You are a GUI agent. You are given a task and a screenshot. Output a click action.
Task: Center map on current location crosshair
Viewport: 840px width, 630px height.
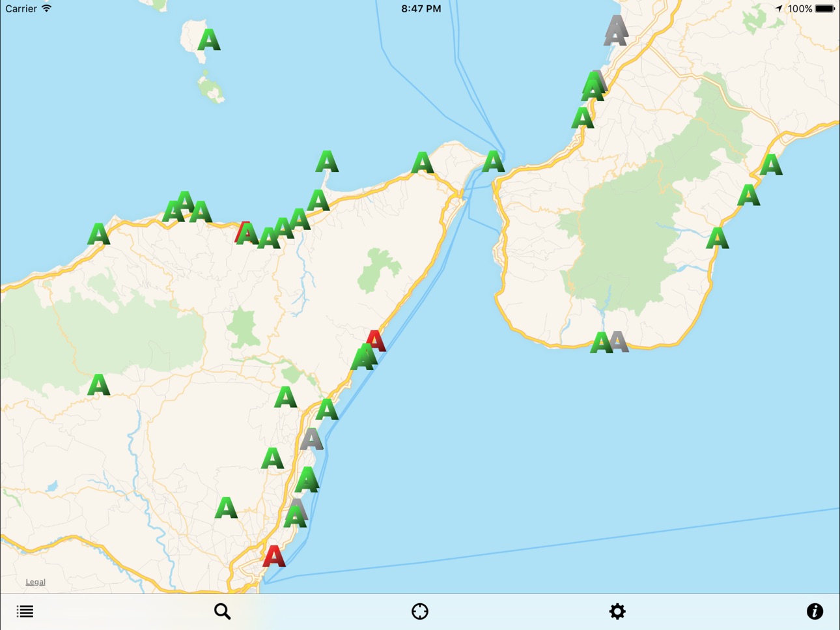pyautogui.click(x=420, y=611)
